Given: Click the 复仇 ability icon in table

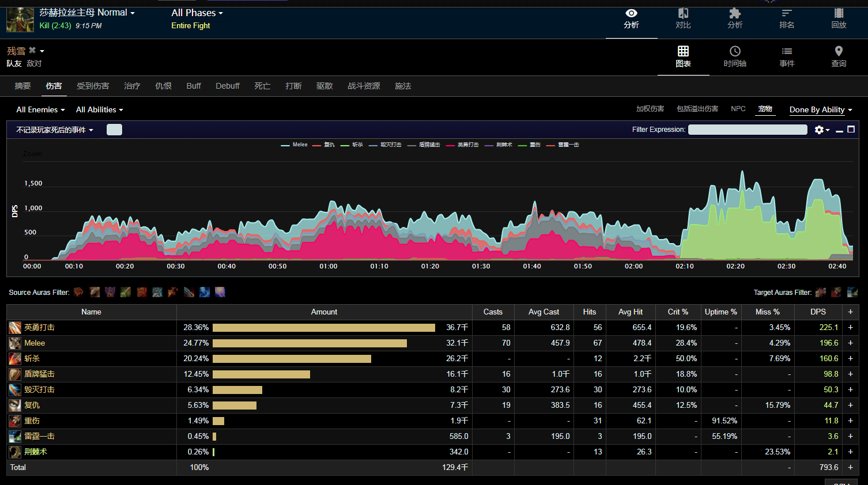Looking at the screenshot, I should [x=15, y=406].
